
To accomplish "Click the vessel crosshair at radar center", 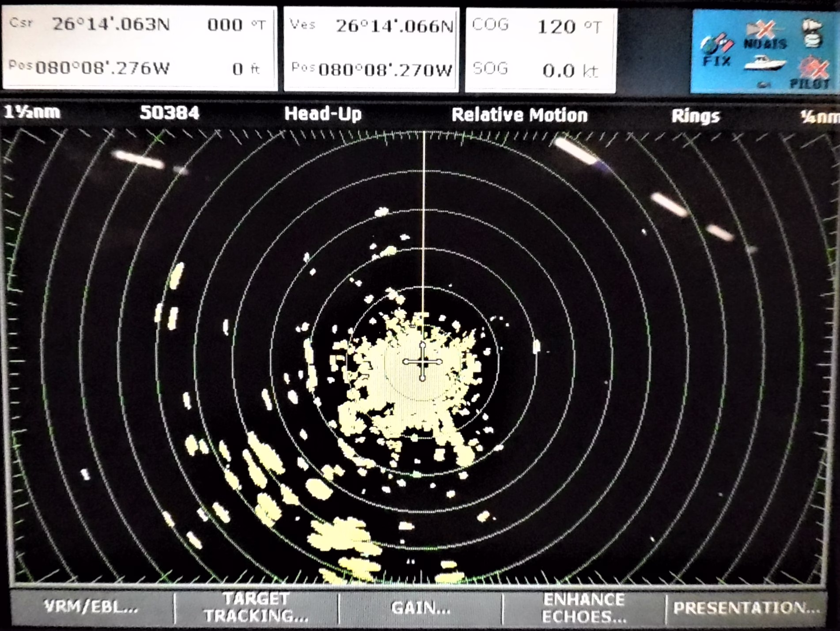I will coord(423,362).
